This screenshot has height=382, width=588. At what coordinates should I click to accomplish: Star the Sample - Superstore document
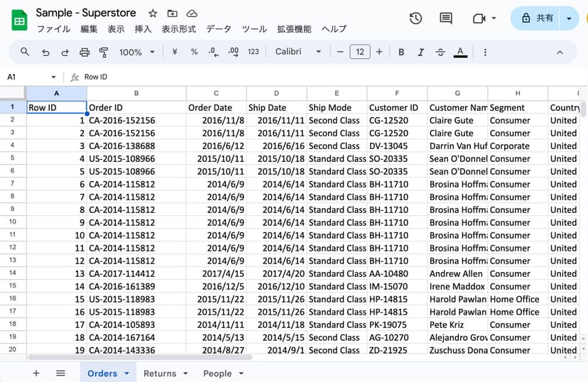pos(153,13)
